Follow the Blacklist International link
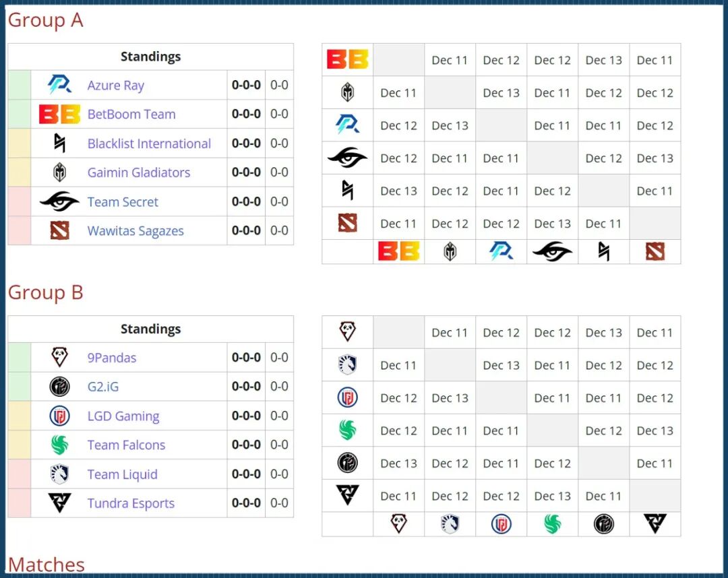Screen dimensions: 728x578 tap(149, 143)
